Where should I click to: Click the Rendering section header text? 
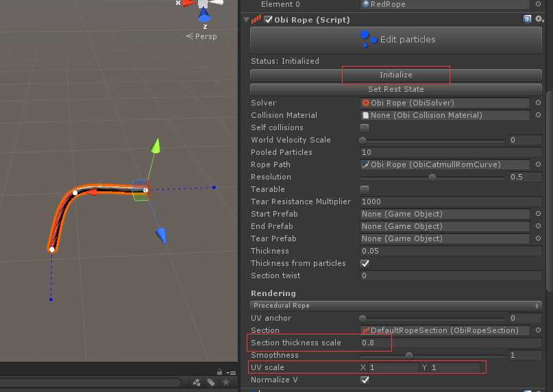pos(273,293)
